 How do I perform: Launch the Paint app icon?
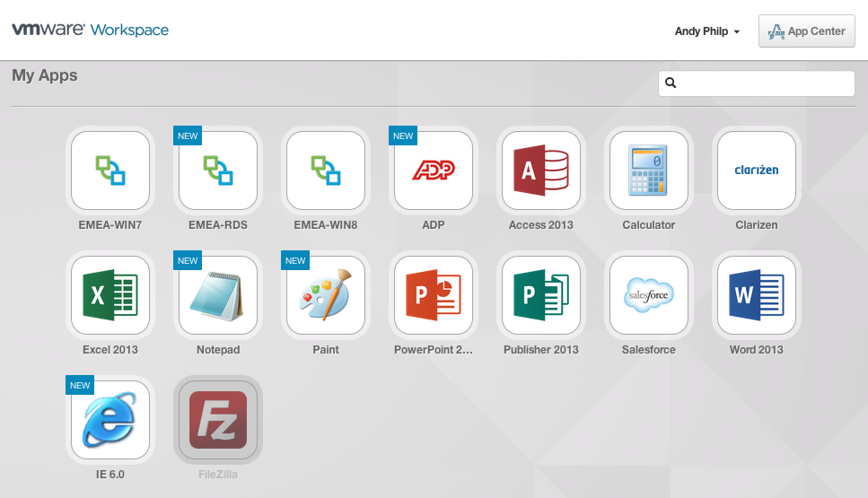pyautogui.click(x=326, y=295)
